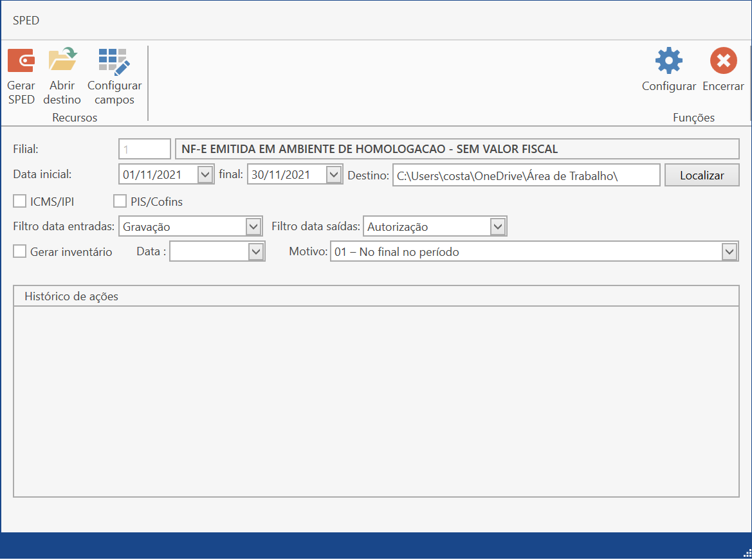Open the Abrir destino folder icon

tap(62, 61)
